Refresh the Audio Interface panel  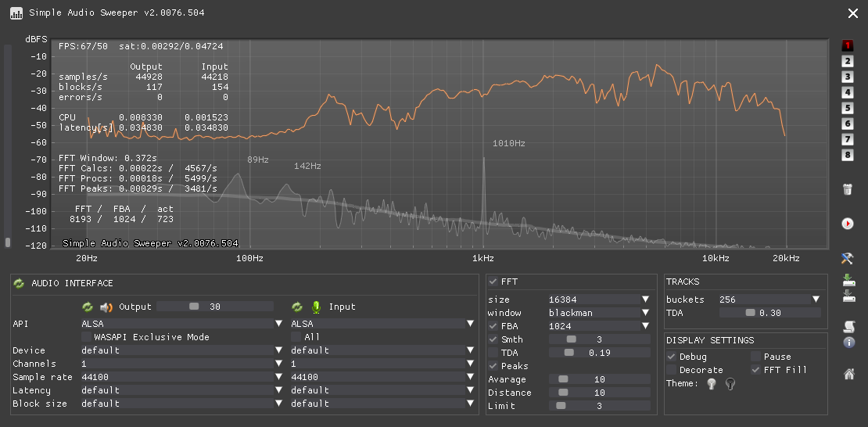click(x=19, y=284)
